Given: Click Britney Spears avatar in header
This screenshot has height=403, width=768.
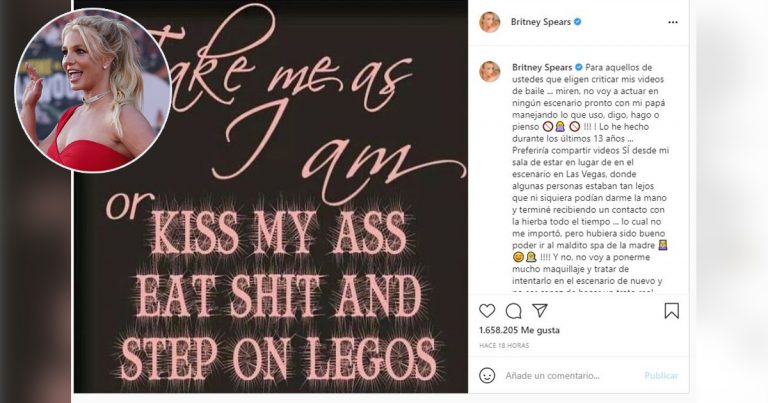Looking at the screenshot, I should pos(489,21).
